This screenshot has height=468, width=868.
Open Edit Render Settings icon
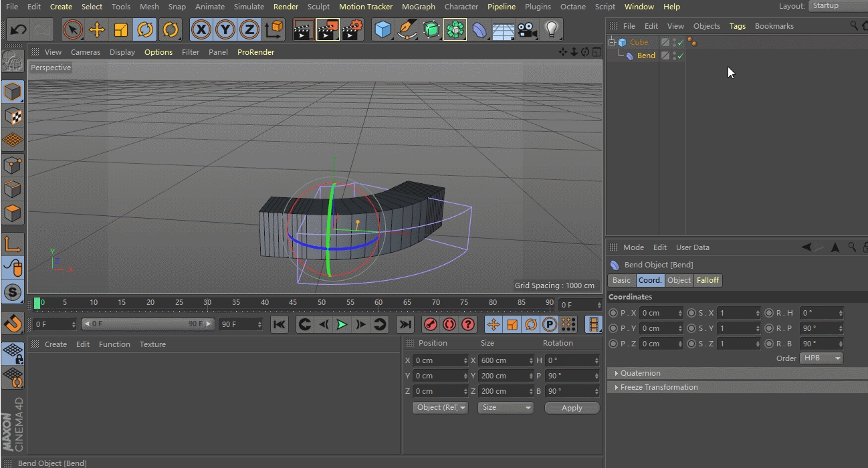(352, 30)
